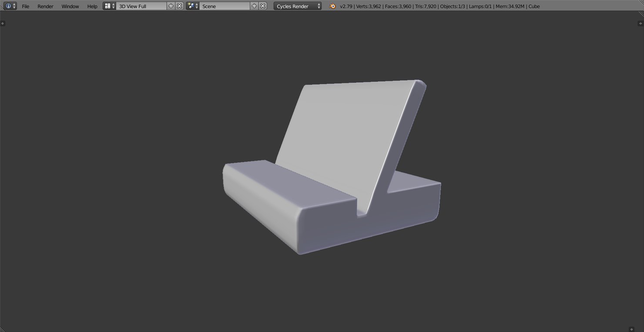The width and height of the screenshot is (644, 332).
Task: Expand the hidden region via top-left plus widget
Action: click(3, 23)
